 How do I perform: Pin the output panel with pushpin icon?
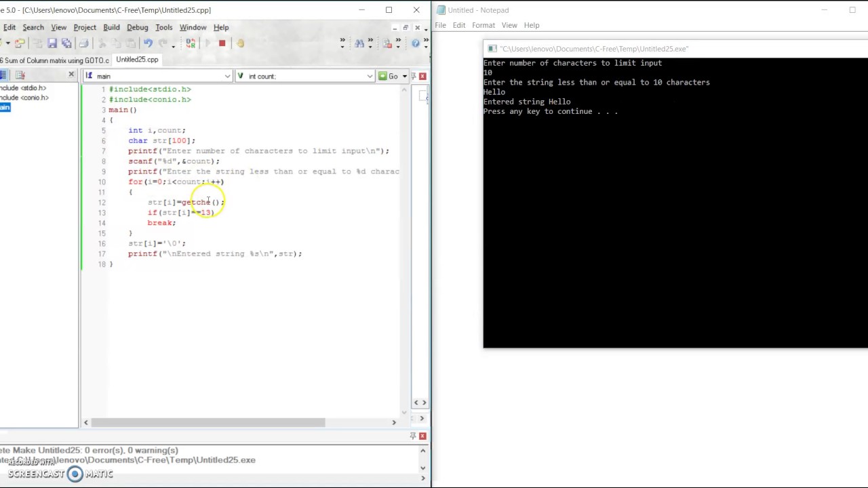pyautogui.click(x=413, y=436)
